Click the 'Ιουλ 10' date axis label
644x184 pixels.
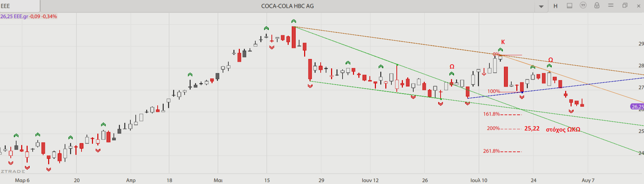[479, 180]
